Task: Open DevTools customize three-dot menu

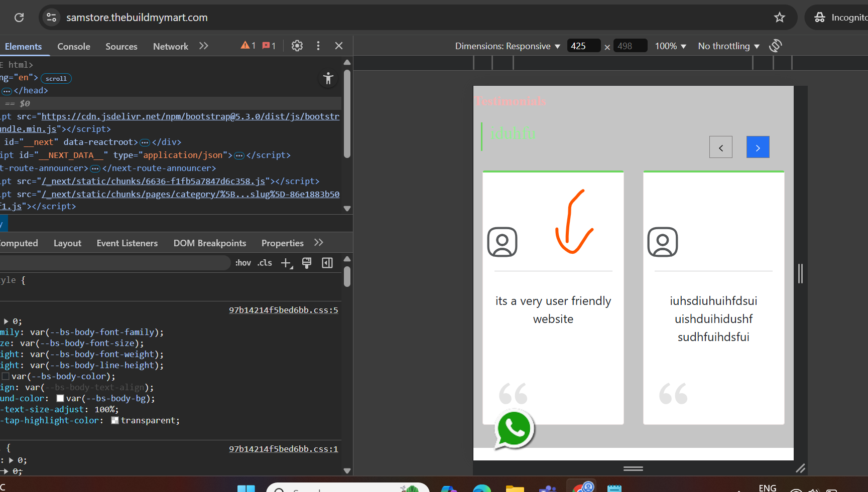Action: [x=318, y=46]
